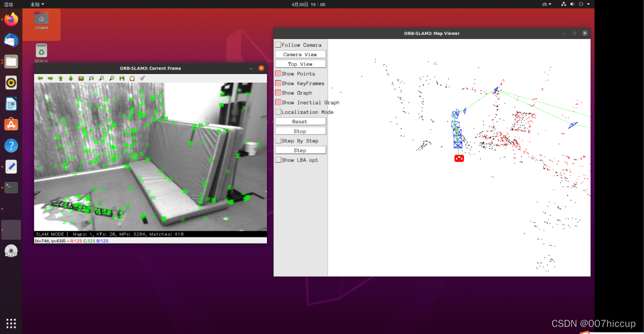Image resolution: width=644 pixels, height=334 pixels.
Task: Copy frame image to clipboard
Action: tap(132, 79)
